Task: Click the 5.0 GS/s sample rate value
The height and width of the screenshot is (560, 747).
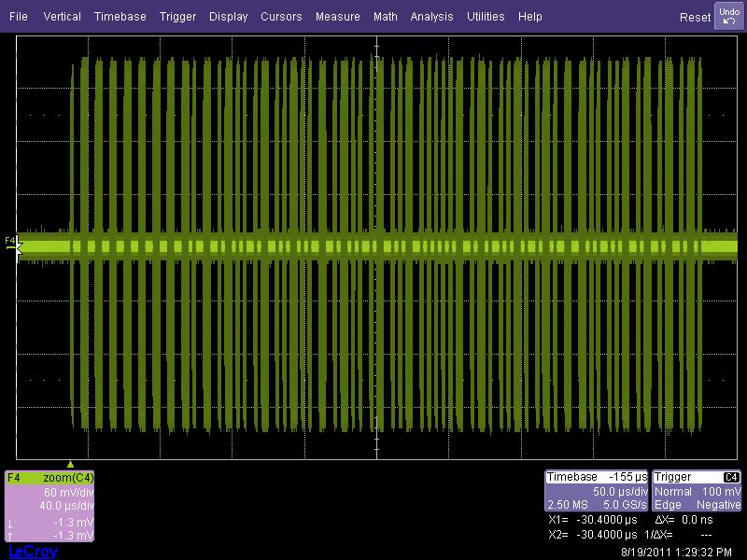Action: point(625,505)
